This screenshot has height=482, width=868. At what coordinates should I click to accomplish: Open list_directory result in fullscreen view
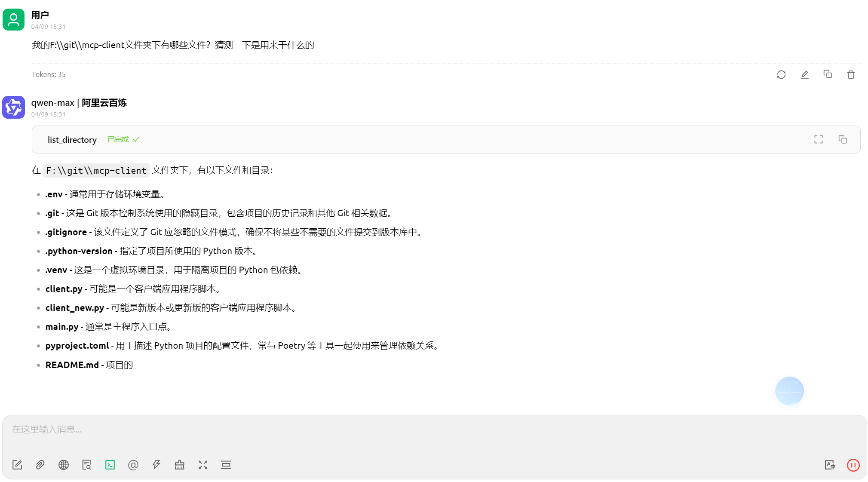819,139
